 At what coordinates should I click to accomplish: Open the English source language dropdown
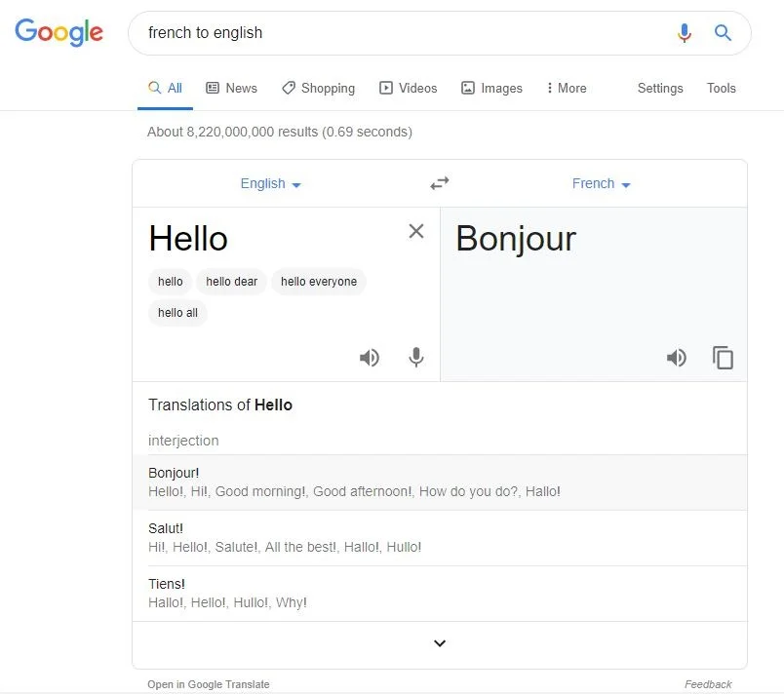pos(269,183)
